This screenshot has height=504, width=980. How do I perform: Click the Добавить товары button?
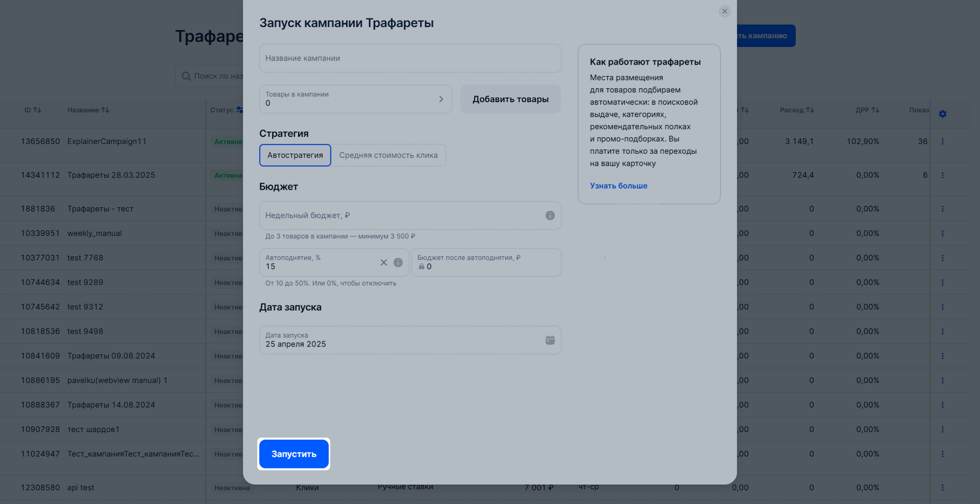510,99
